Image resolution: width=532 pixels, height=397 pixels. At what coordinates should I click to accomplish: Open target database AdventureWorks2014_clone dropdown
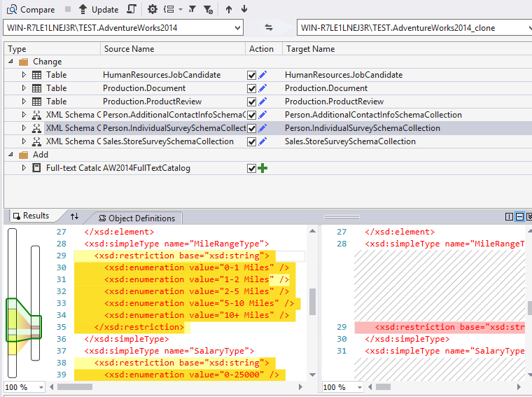pyautogui.click(x=530, y=28)
